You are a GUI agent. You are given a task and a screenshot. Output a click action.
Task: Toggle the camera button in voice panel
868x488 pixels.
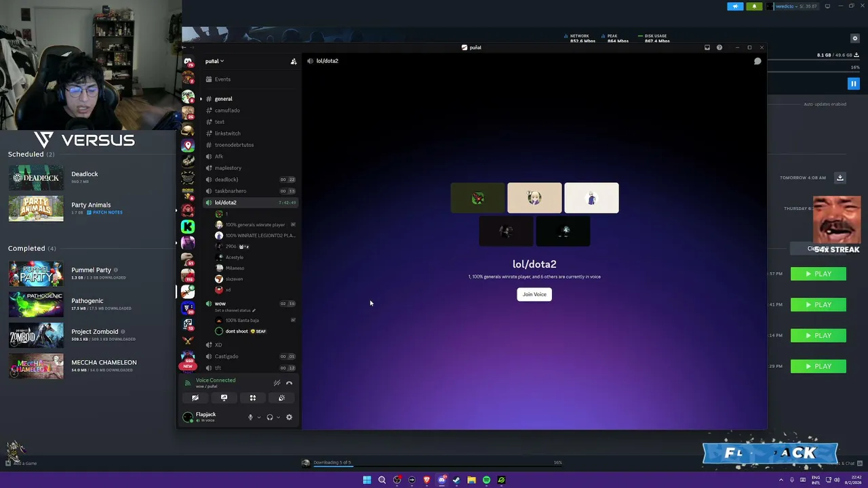195,398
